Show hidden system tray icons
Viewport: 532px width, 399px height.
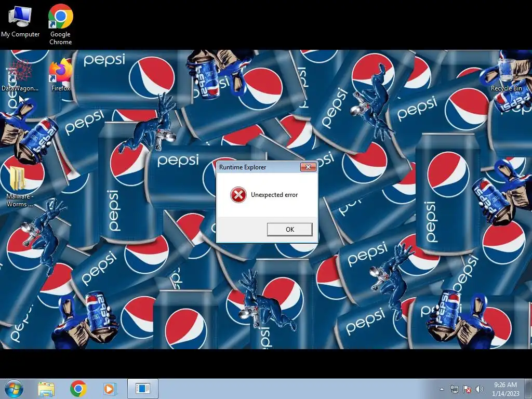442,389
